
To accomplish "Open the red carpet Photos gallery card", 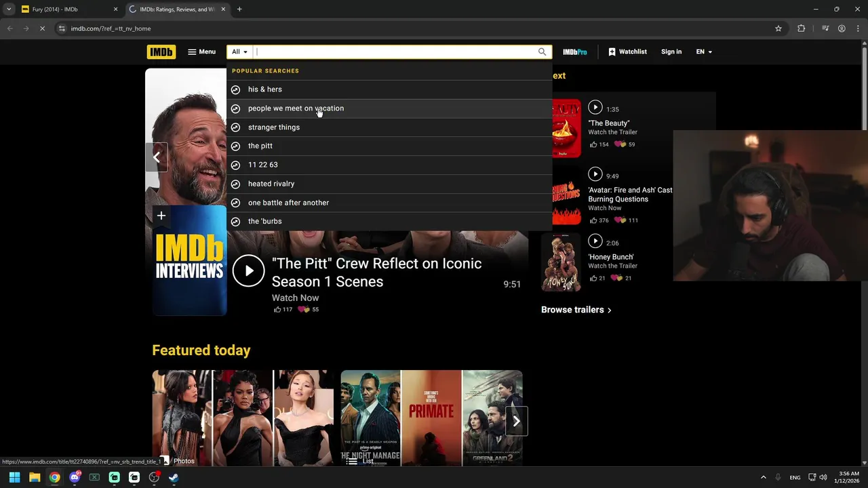I will pos(243,418).
